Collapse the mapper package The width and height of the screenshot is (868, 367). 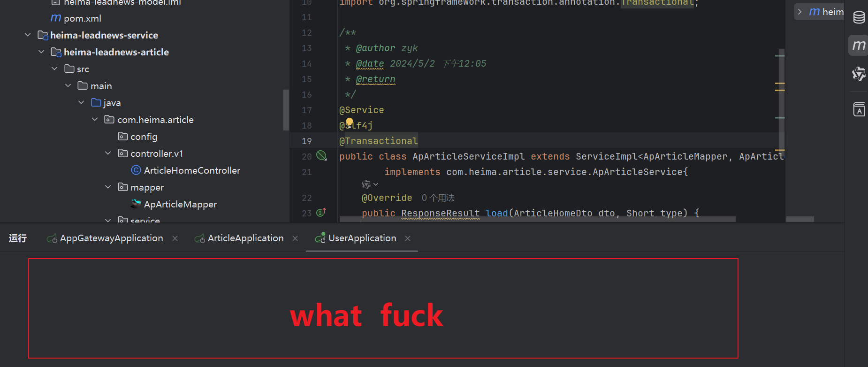(108, 187)
